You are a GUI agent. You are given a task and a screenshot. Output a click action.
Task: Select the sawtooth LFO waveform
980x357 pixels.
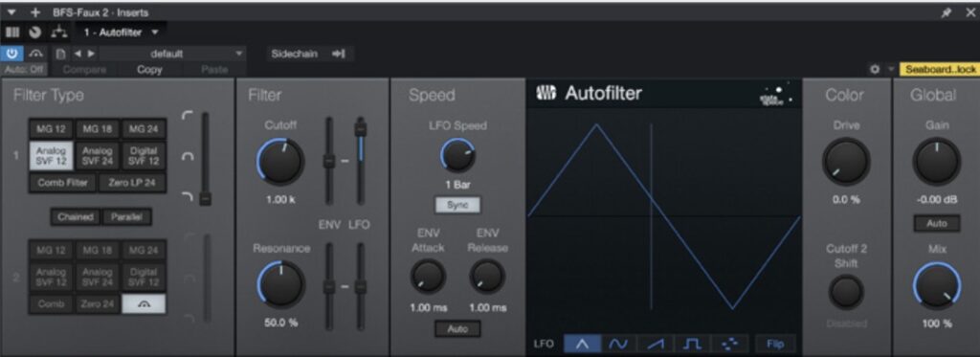[656, 344]
